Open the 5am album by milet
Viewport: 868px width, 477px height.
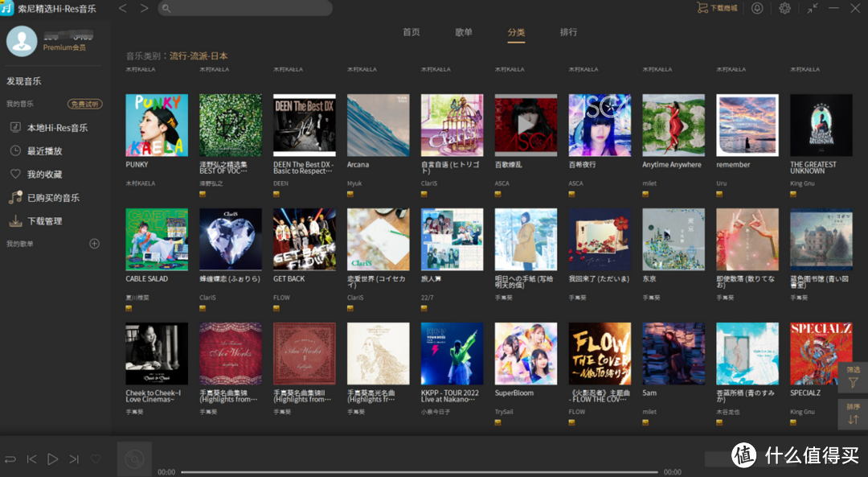pos(674,353)
